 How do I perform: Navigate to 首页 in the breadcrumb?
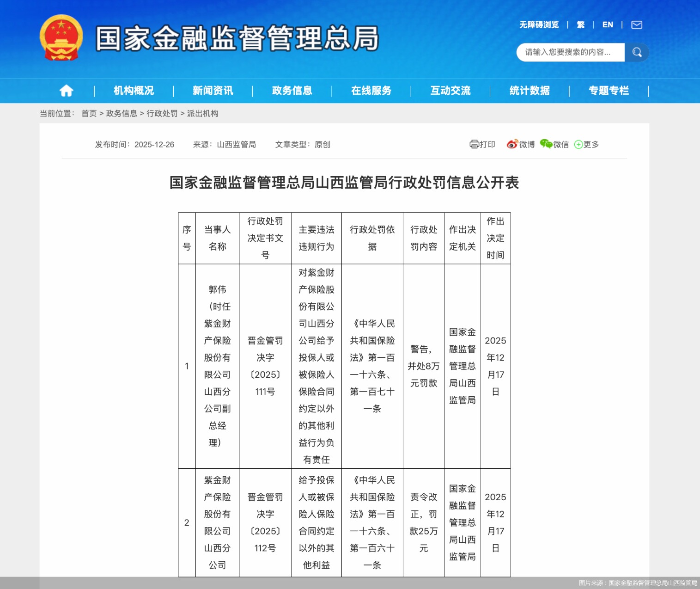88,113
